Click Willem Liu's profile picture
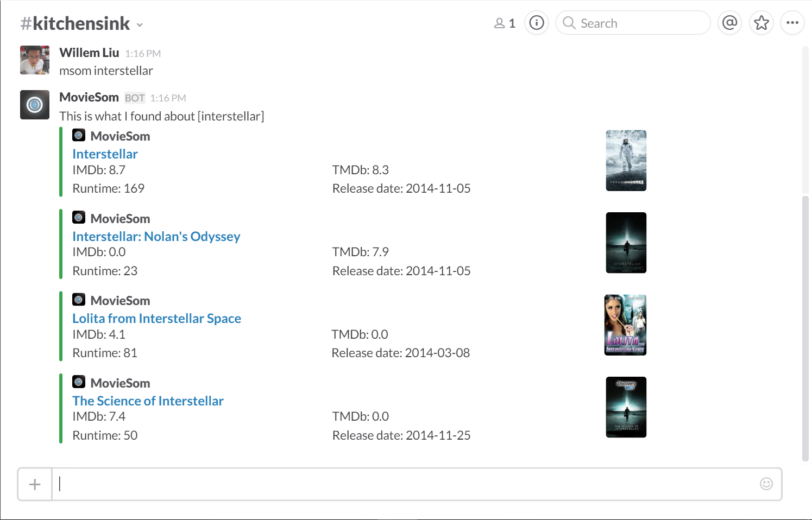 35,60
